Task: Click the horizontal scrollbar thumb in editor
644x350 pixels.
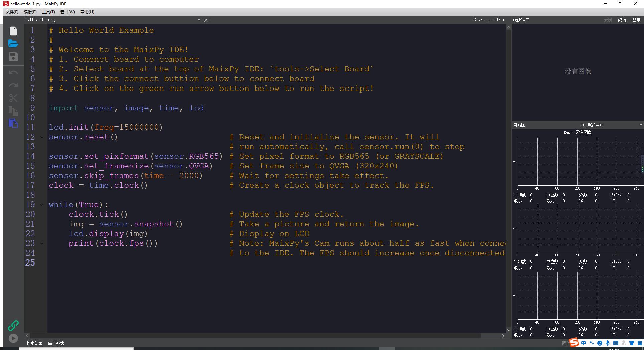Action: [255, 336]
